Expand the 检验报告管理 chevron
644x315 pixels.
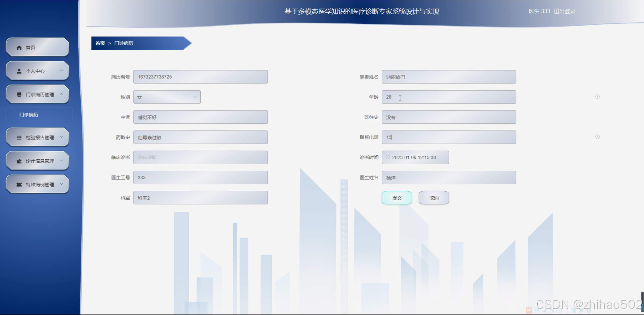(x=61, y=137)
